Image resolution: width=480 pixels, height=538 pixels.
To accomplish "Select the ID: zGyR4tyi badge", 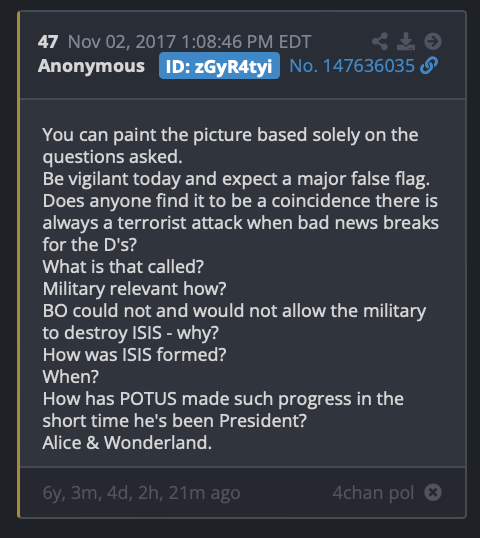I will (x=219, y=66).
